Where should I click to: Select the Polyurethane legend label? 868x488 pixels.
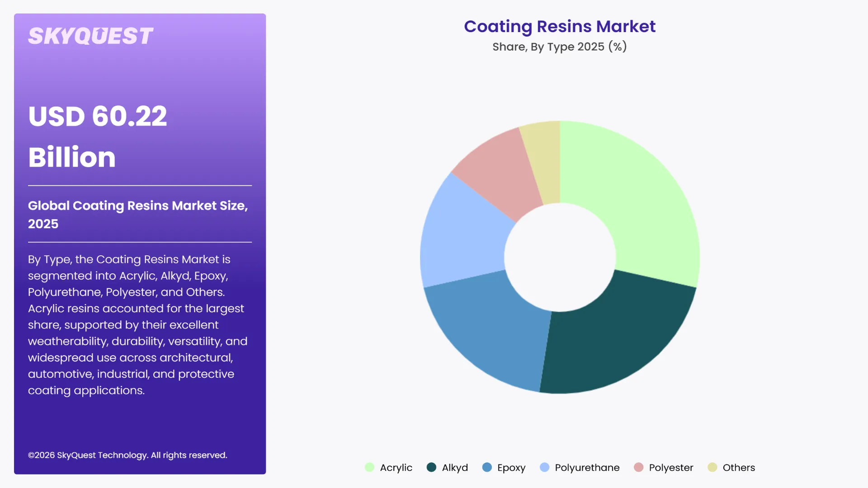tap(587, 468)
